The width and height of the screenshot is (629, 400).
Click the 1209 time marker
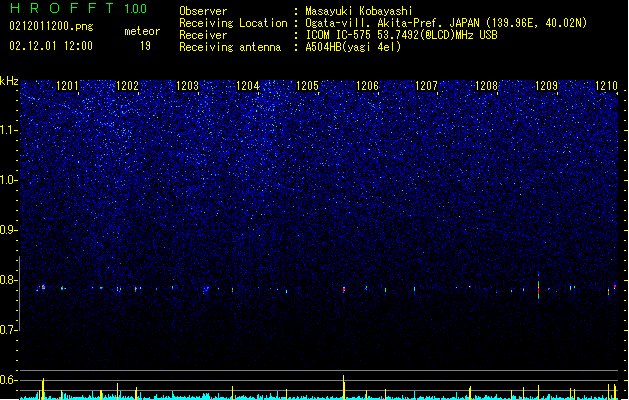(547, 86)
